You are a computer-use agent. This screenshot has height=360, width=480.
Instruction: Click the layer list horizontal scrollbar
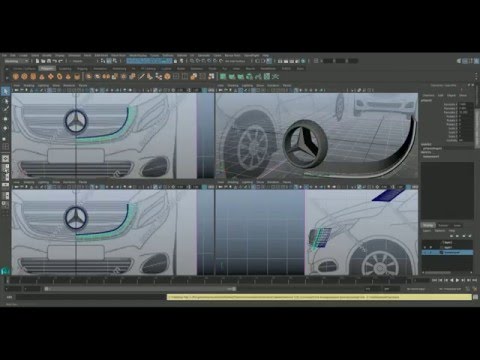point(447,273)
